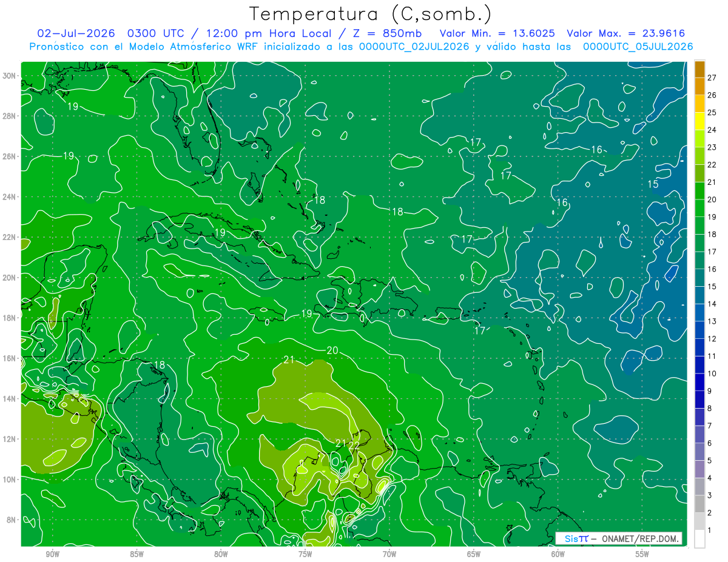Click the '55W' longitude axis label
This screenshot has height=562, width=728.
coord(642,554)
